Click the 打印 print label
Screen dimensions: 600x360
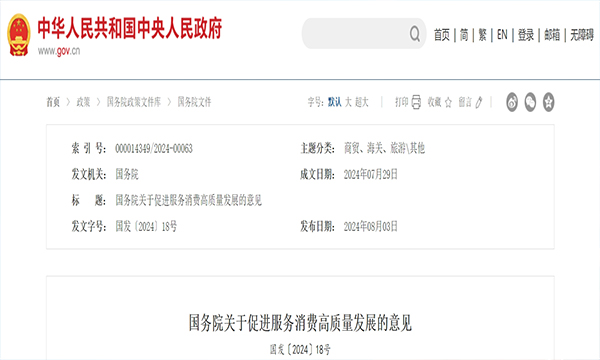(x=402, y=102)
